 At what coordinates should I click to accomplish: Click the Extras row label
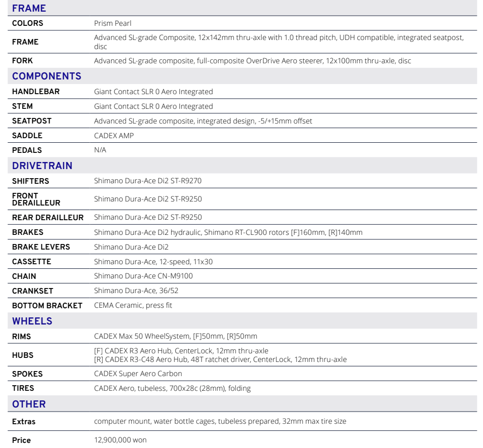pos(24,422)
